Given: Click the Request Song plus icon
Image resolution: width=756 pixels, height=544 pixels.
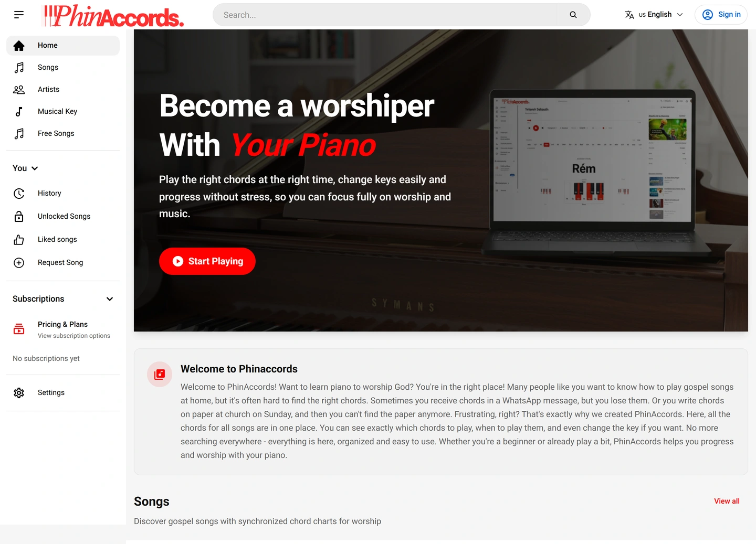Looking at the screenshot, I should pyautogui.click(x=19, y=263).
